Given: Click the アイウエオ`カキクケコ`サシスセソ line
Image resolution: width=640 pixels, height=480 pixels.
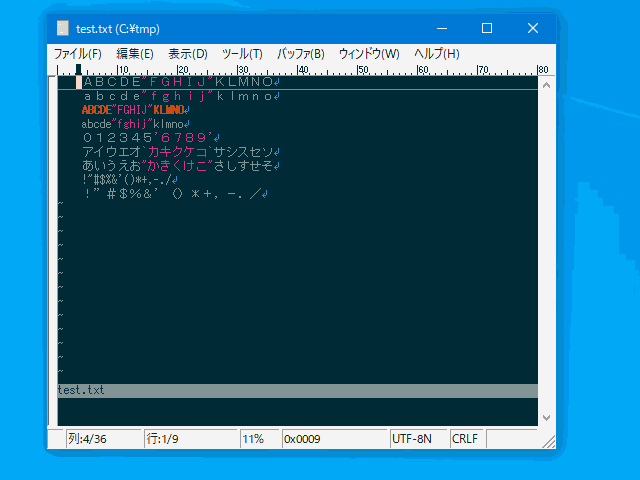Looking at the screenshot, I should 182,152.
